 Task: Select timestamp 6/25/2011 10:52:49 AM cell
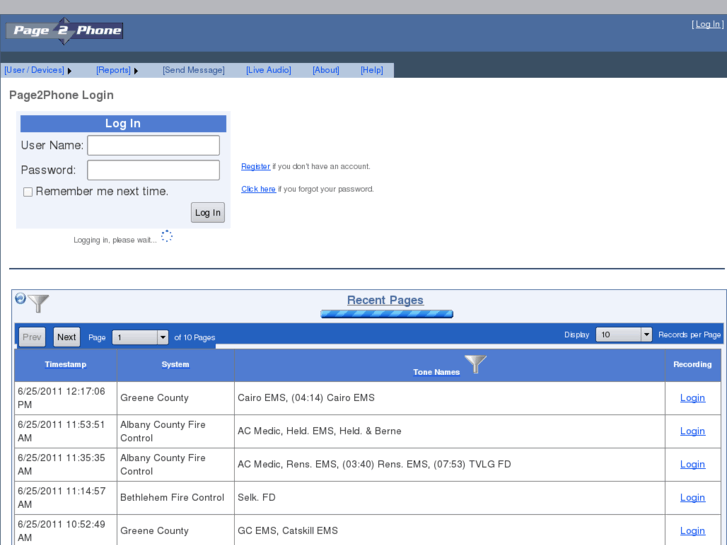click(66, 530)
